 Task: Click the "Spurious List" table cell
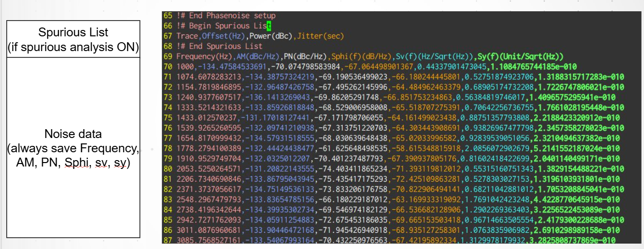click(73, 39)
